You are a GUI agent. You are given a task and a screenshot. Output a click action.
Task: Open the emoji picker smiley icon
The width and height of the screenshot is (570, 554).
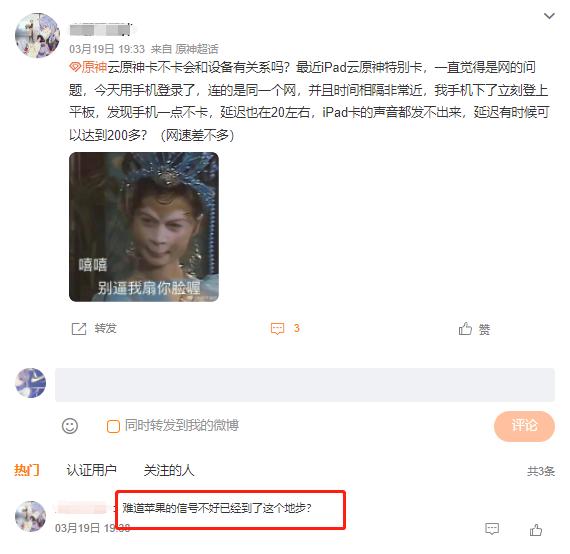pos(70,426)
